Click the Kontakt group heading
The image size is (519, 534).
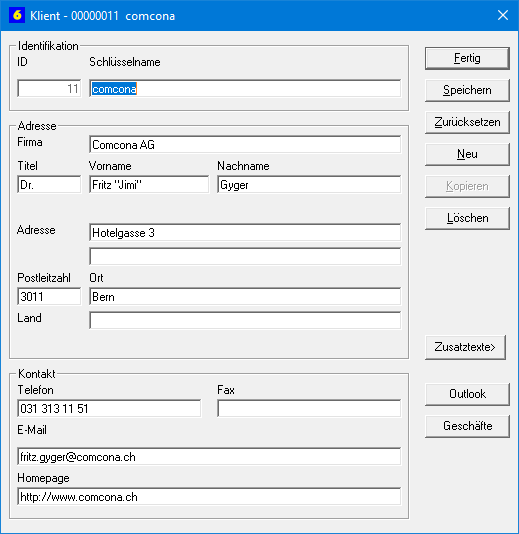(x=36, y=374)
